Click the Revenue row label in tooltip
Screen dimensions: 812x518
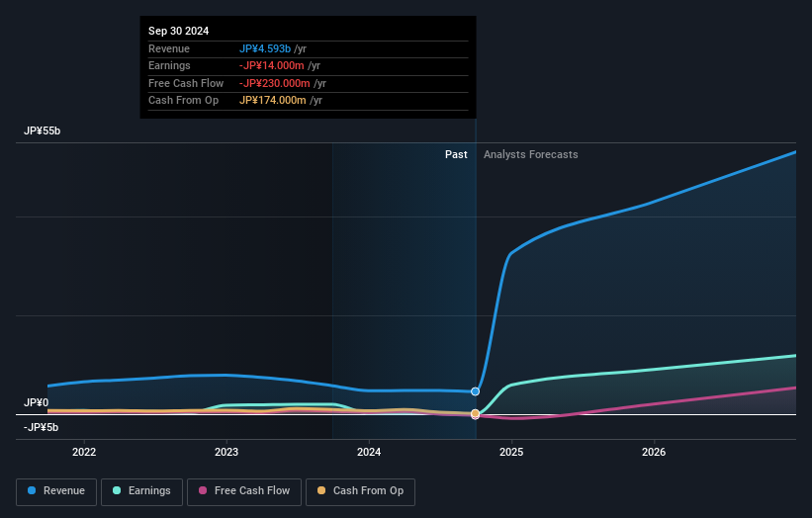click(169, 48)
